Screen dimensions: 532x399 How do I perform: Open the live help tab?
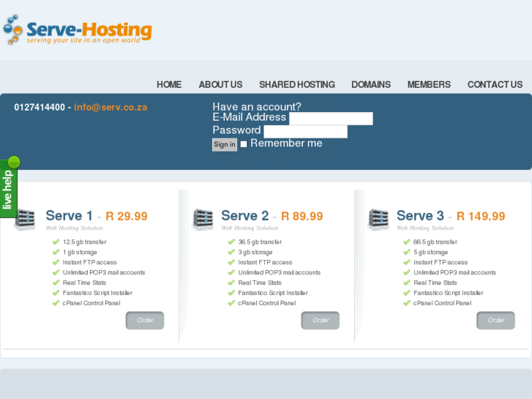pos(9,187)
